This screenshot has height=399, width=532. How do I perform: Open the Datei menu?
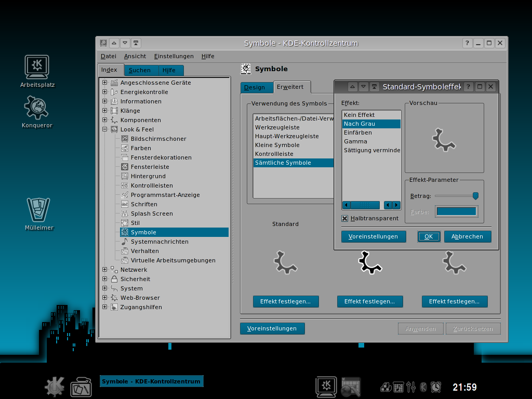(x=109, y=56)
